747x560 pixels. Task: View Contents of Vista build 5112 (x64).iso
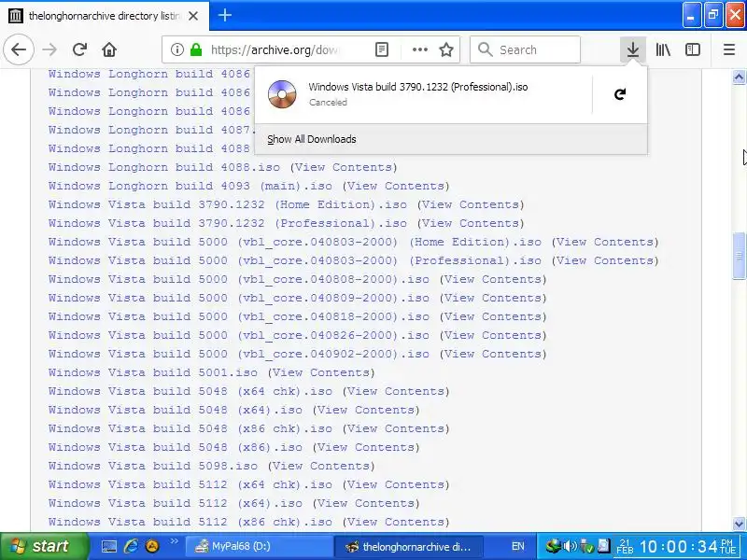pos(366,503)
